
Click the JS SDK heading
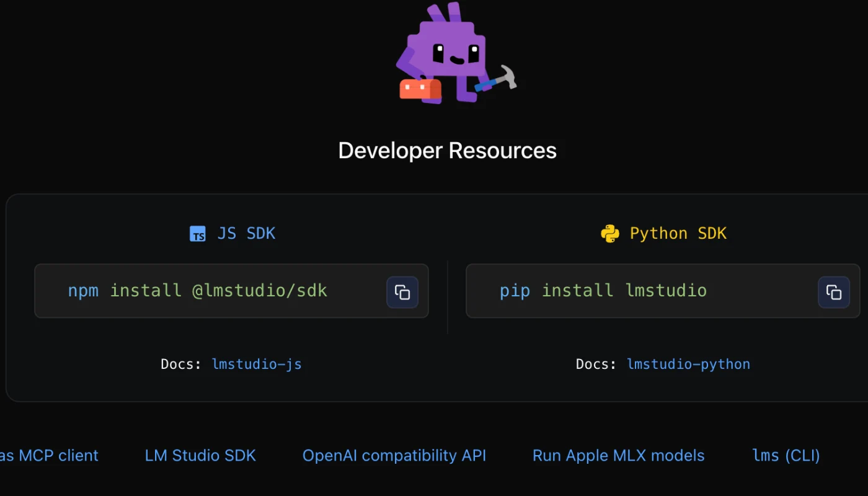point(246,234)
